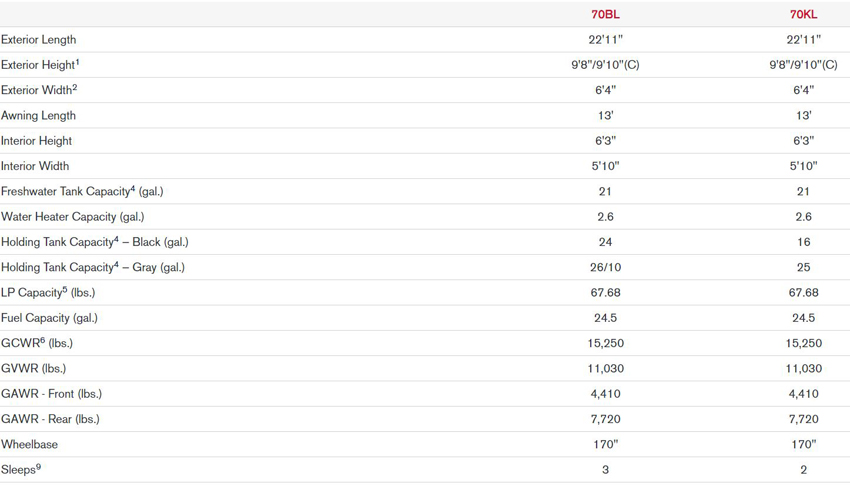Click the Exterior Length row label
Image resolution: width=850 pixels, height=486 pixels.
pos(38,40)
